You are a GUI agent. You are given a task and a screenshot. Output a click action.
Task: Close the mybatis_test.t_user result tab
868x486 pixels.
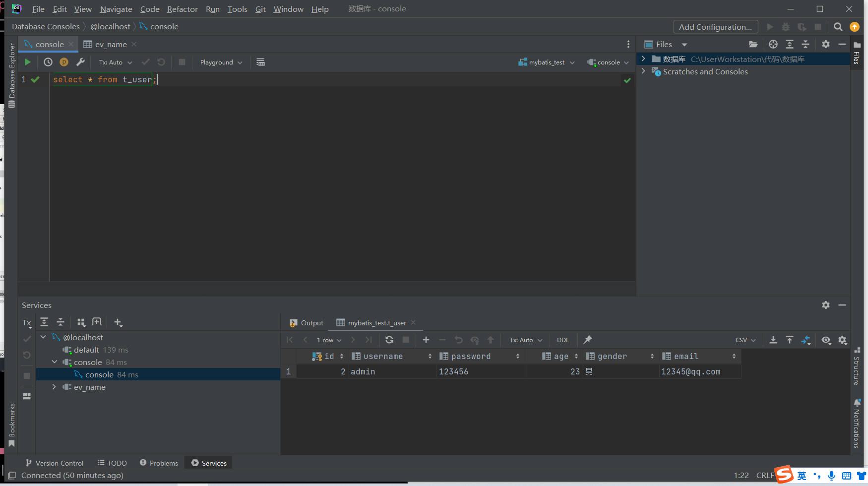413,322
